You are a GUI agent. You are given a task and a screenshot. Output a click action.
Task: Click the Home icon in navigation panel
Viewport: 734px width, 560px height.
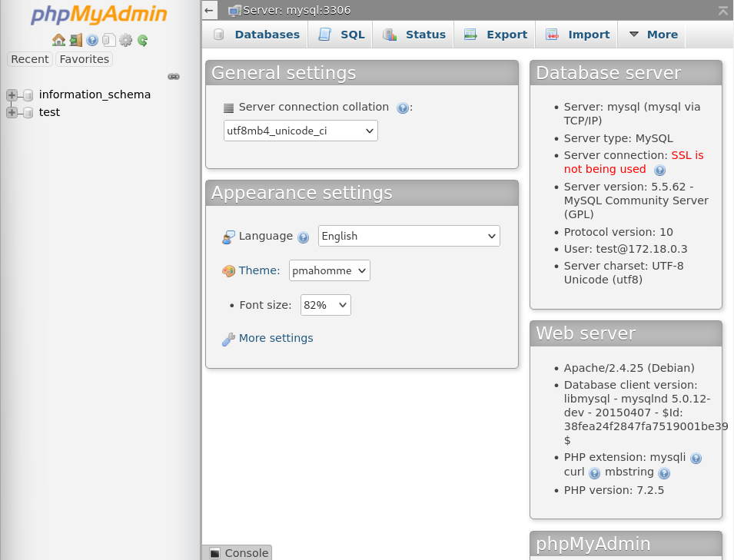pyautogui.click(x=58, y=40)
